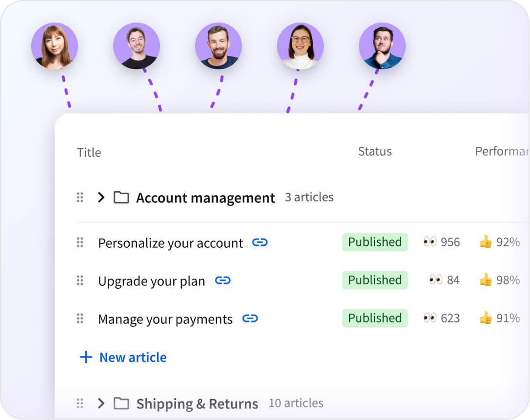This screenshot has height=420, width=530.
Task: Expand the Account management folder
Action: (x=101, y=197)
